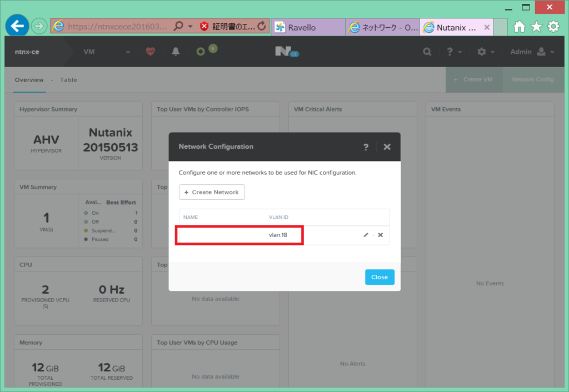Click the Suspend... status row

111,230
